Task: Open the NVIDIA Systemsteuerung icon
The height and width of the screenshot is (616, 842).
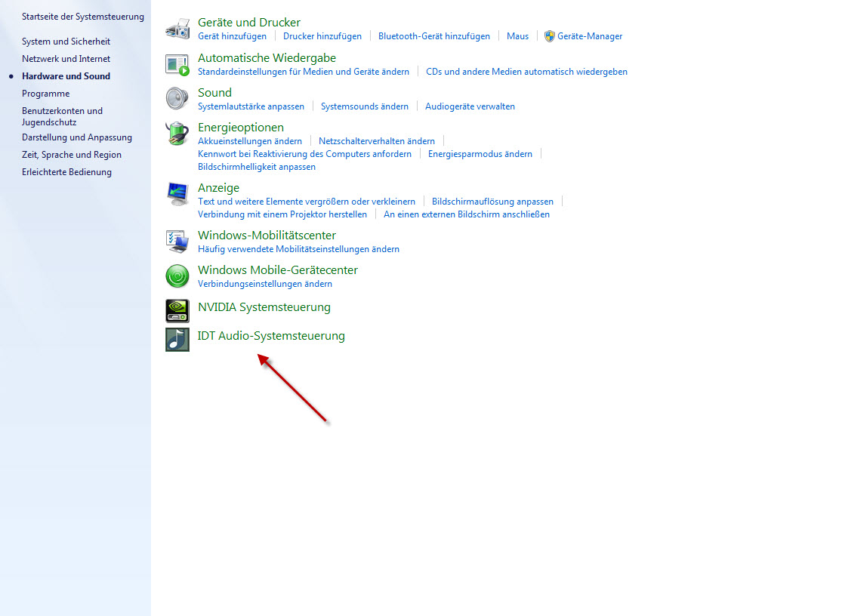Action: tap(177, 310)
